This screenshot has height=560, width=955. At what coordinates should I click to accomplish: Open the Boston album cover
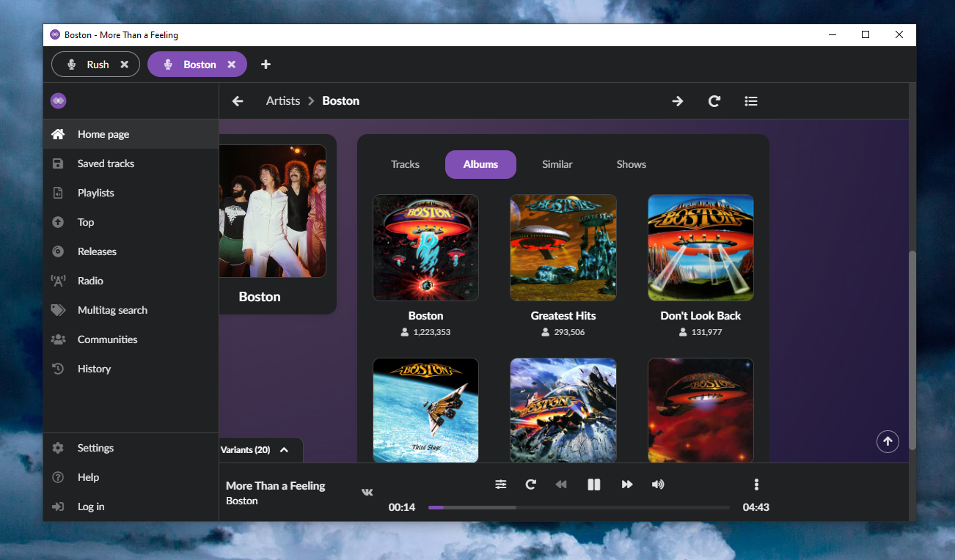(425, 248)
